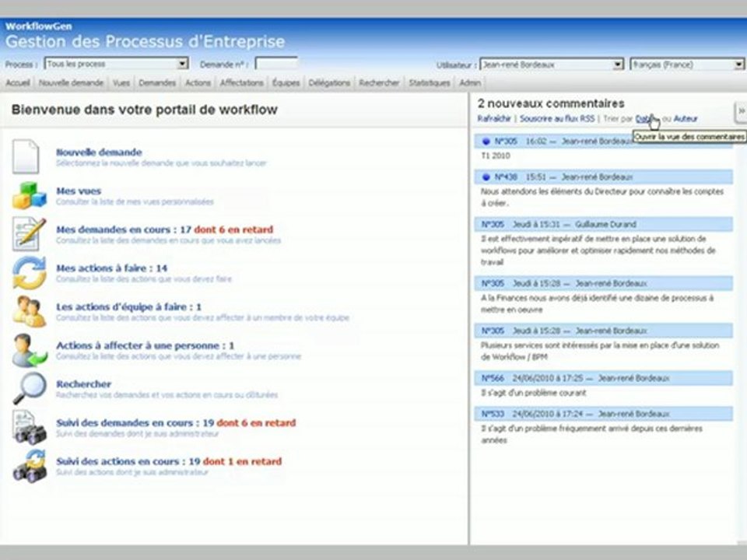Screen dimensions: 747x560
Task: Open the Statistiques menu item
Action: (x=430, y=83)
